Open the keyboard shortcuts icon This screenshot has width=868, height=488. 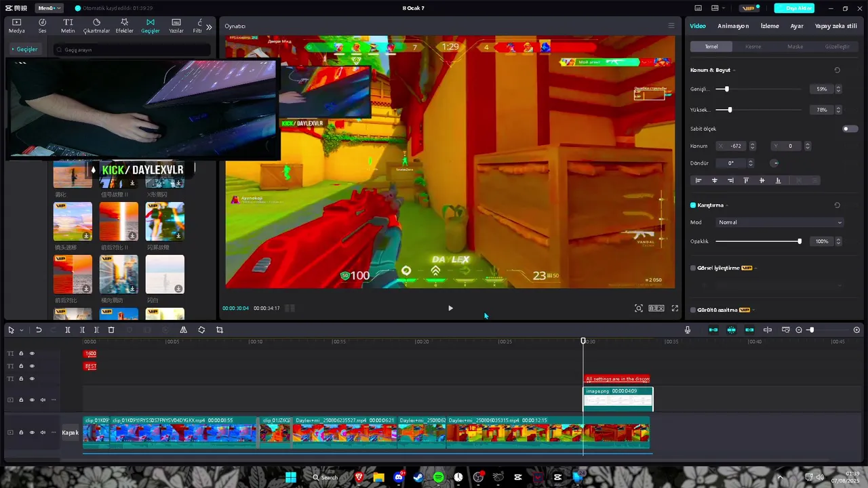tap(698, 8)
